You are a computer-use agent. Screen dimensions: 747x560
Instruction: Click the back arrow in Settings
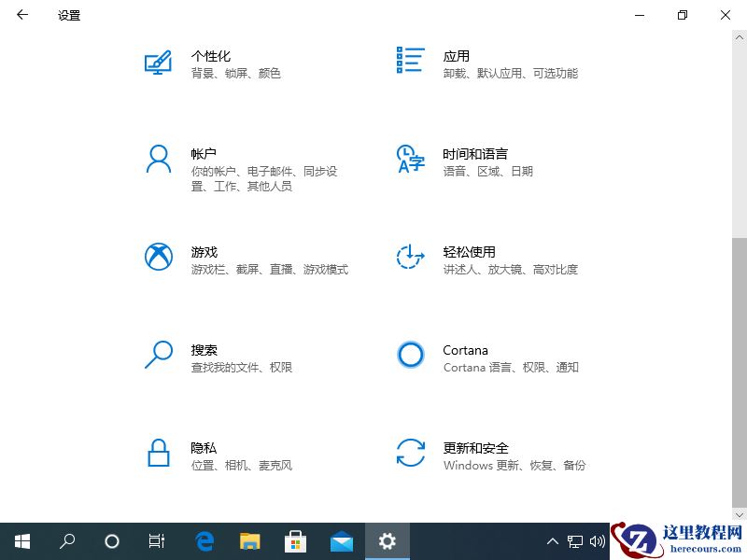tap(22, 15)
